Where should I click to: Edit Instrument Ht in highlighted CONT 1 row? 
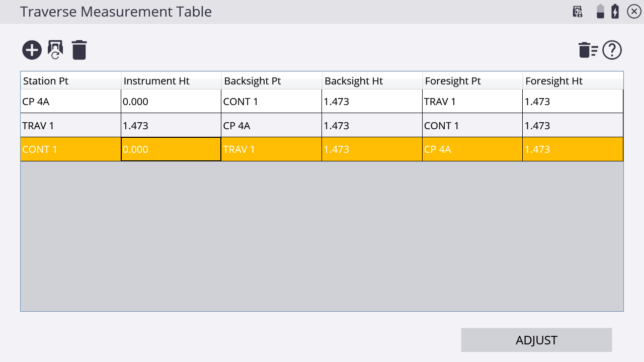(171, 149)
